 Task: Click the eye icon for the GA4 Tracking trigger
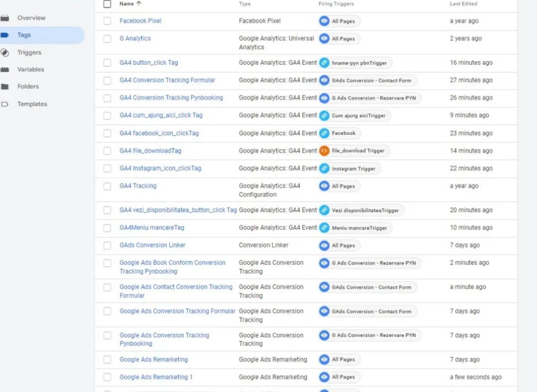[324, 186]
